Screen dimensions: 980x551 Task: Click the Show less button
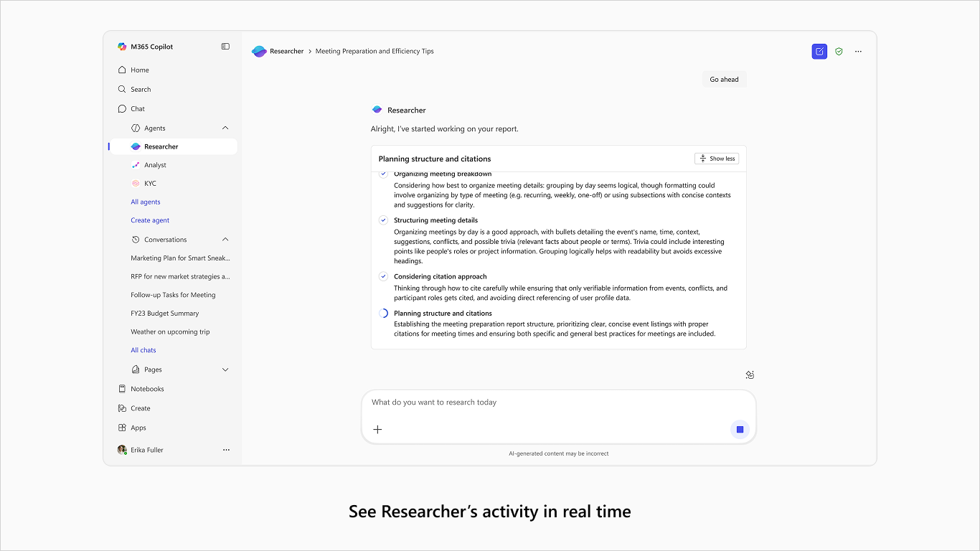716,159
